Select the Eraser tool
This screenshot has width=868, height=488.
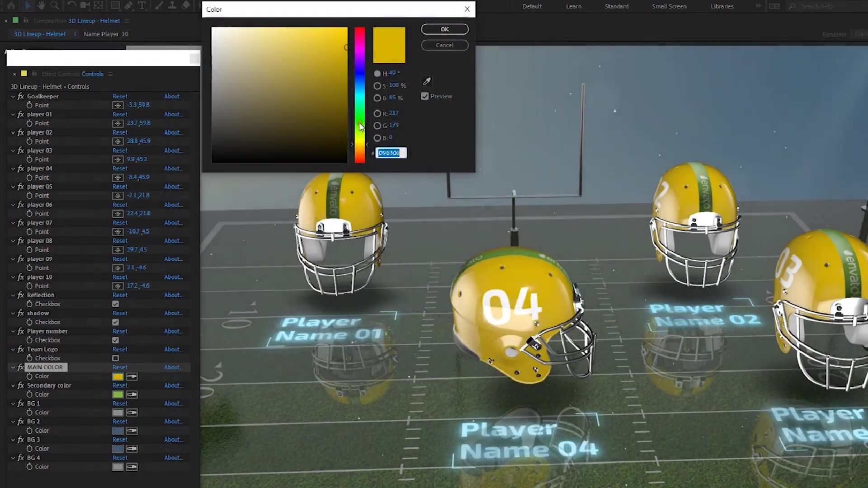(x=185, y=5)
